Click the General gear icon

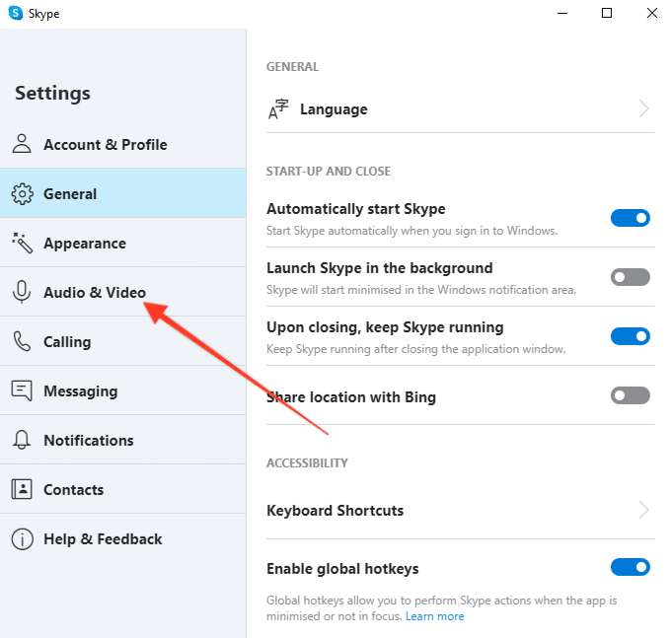click(x=22, y=194)
